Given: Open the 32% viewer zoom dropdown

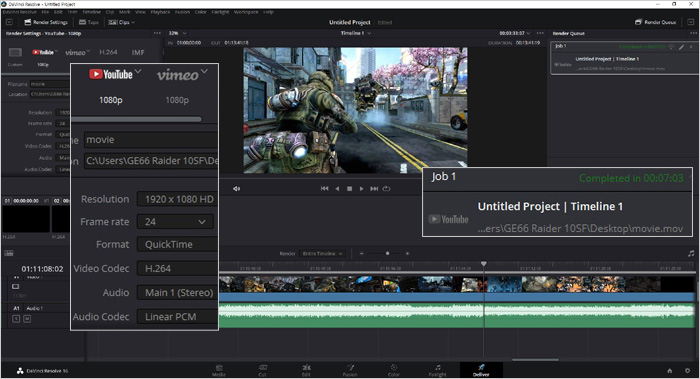Looking at the screenshot, I should pyautogui.click(x=177, y=33).
